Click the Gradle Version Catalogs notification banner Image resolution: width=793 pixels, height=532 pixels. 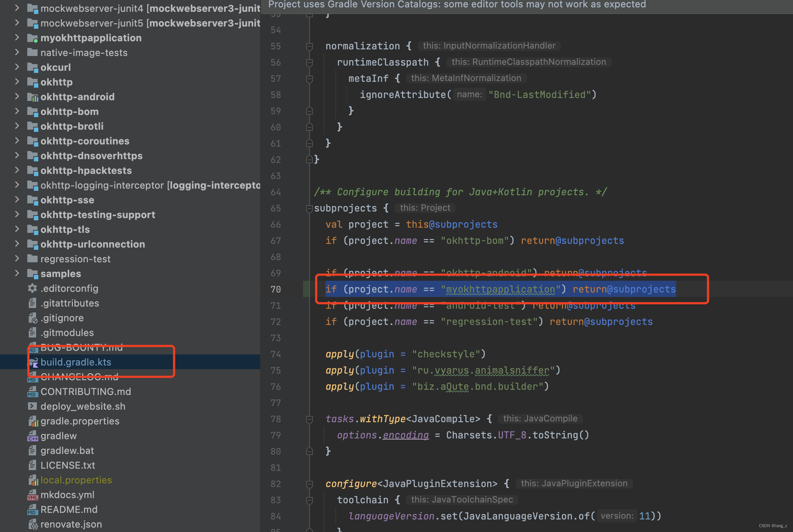click(x=457, y=5)
